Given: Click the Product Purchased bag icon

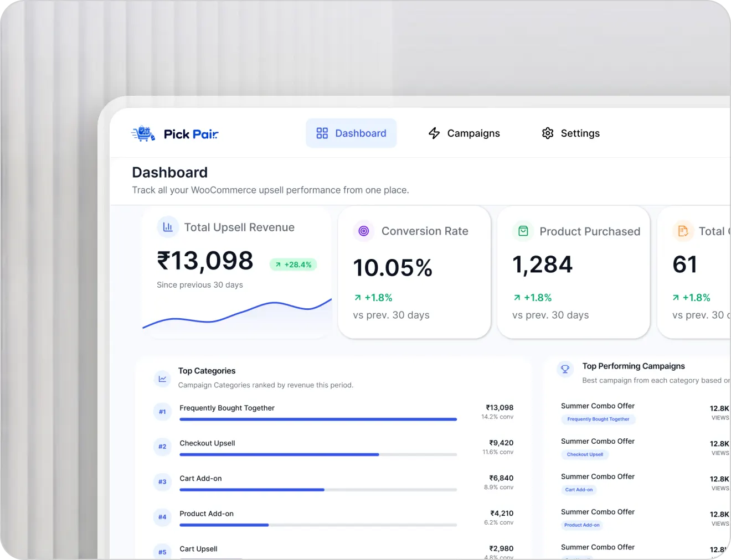Looking at the screenshot, I should pyautogui.click(x=523, y=231).
